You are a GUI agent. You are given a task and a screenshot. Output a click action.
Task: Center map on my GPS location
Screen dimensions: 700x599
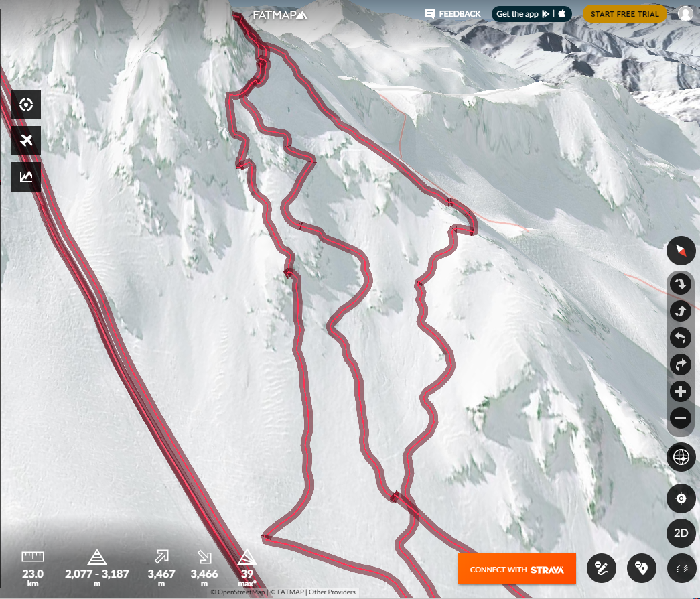pos(681,498)
